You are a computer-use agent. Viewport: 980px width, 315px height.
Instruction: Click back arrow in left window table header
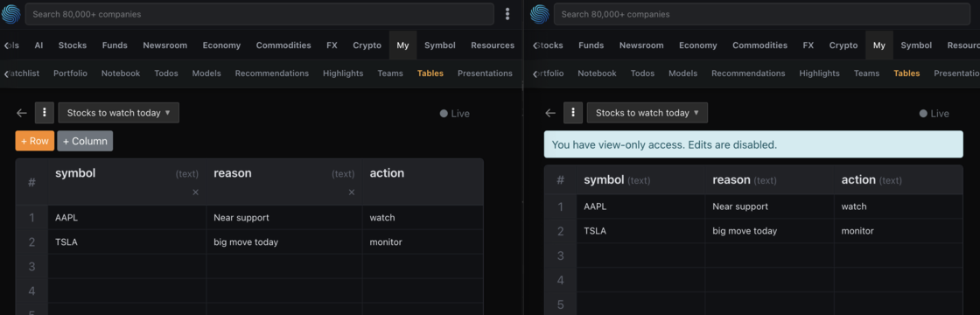click(22, 113)
